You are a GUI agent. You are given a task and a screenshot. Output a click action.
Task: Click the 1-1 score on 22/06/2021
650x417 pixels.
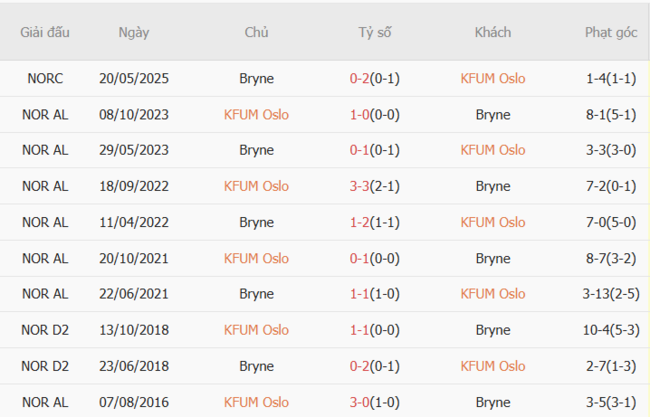click(360, 294)
